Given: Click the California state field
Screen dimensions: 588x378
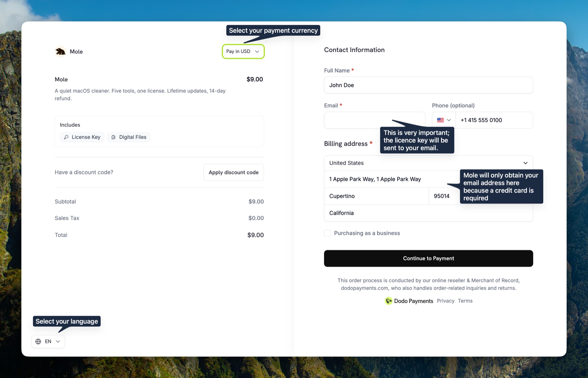Looking at the screenshot, I should (x=428, y=213).
